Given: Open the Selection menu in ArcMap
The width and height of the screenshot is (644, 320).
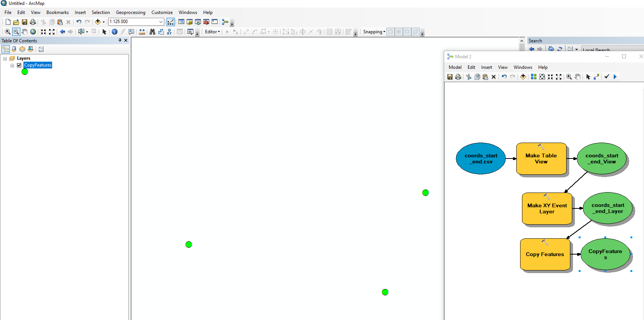Looking at the screenshot, I should click(100, 12).
